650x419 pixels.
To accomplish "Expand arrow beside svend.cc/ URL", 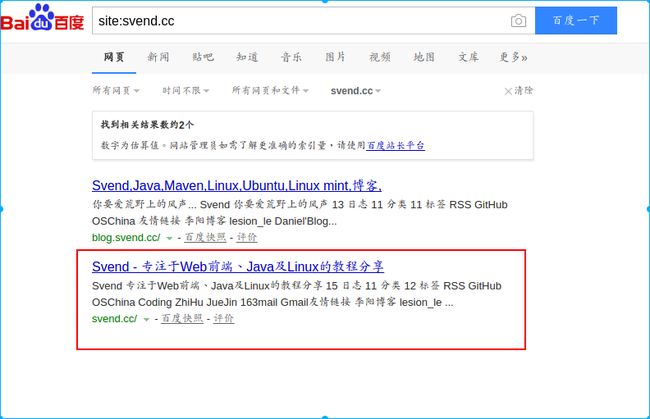I will [x=146, y=320].
